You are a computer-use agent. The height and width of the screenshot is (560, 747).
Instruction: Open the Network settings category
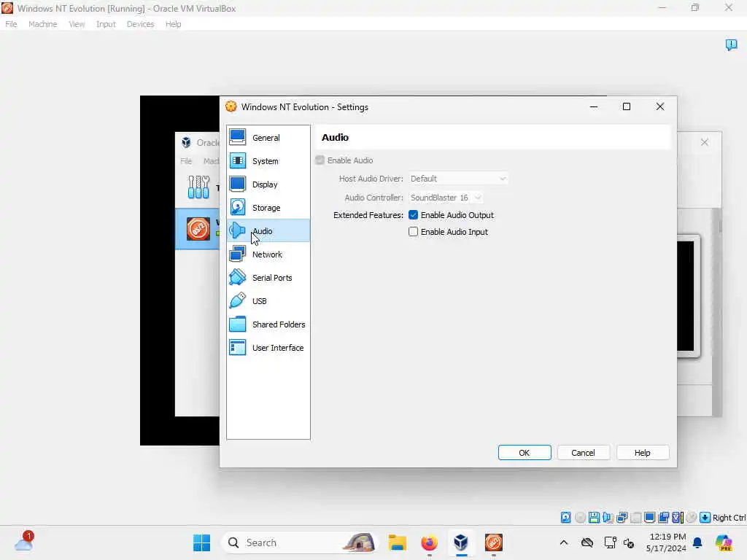pyautogui.click(x=268, y=254)
